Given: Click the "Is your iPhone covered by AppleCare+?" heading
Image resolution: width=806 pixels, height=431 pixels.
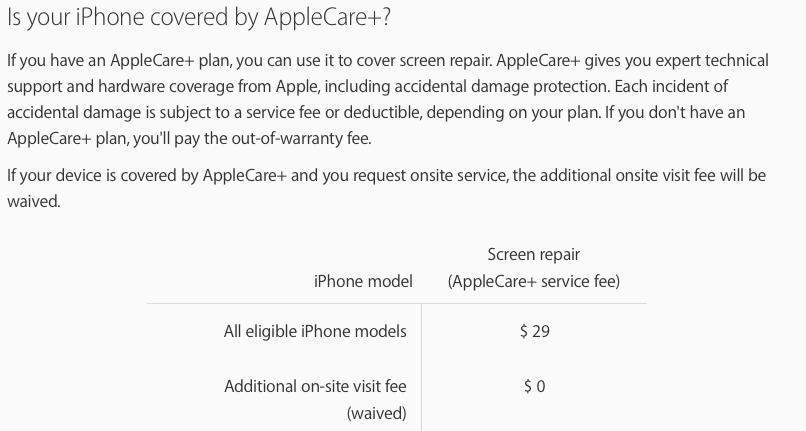Looking at the screenshot, I should (199, 18).
